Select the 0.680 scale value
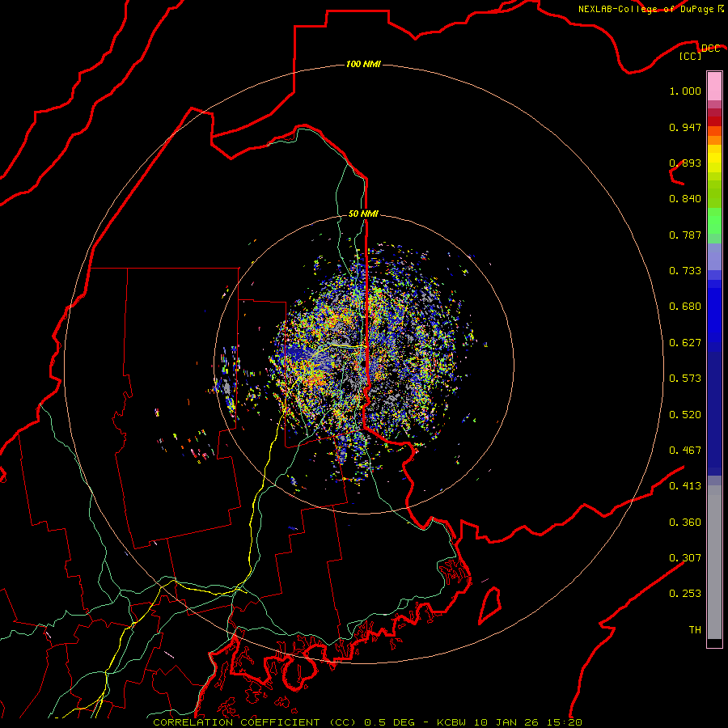Screen dimensions: 728x728 coord(685,307)
